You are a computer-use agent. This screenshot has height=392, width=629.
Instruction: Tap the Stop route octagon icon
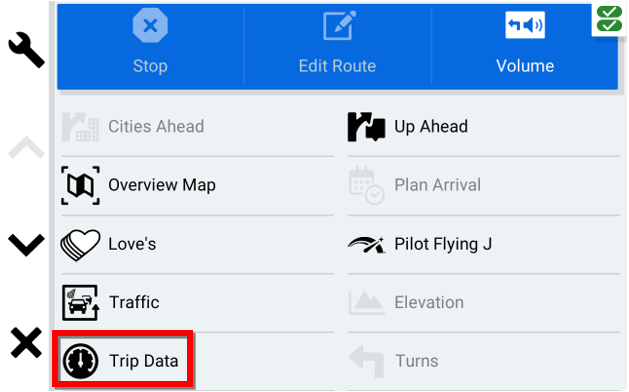(150, 25)
